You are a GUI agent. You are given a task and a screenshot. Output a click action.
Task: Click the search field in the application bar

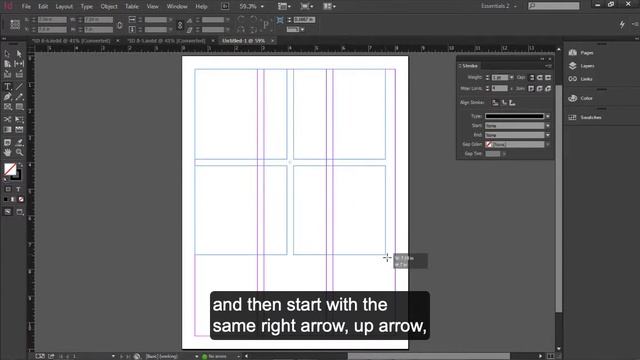553,6
